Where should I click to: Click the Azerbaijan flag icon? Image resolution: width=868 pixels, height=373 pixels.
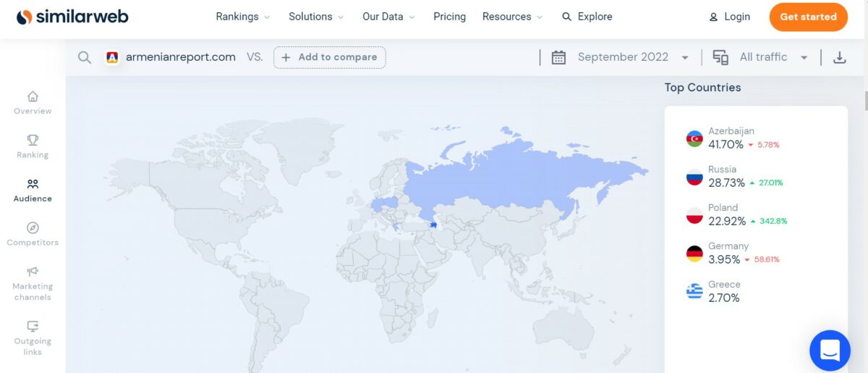(694, 138)
